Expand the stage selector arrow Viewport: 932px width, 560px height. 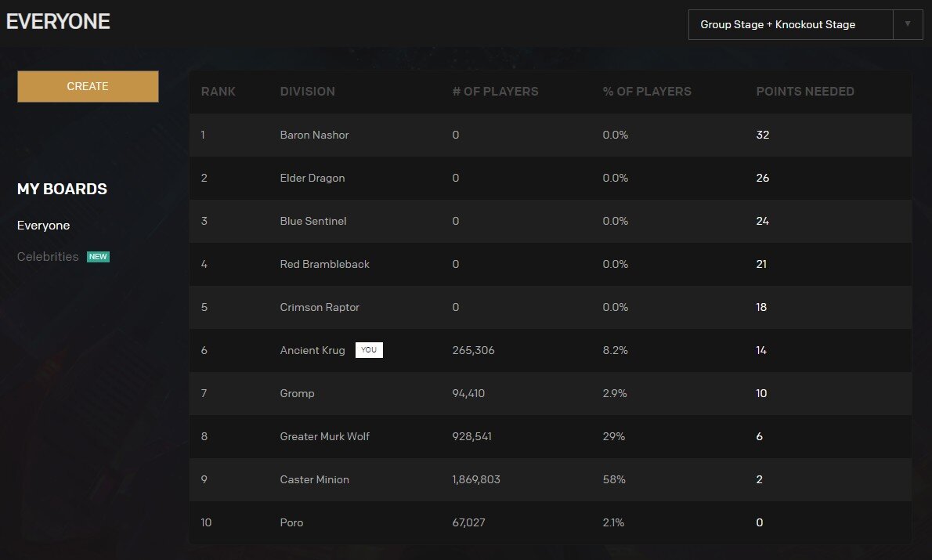908,24
